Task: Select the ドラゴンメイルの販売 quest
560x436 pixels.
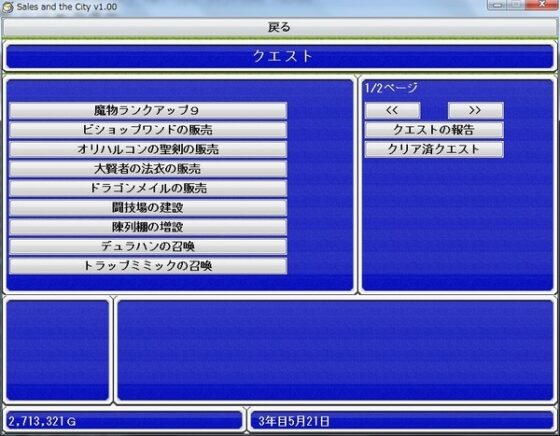Action: pyautogui.click(x=148, y=188)
